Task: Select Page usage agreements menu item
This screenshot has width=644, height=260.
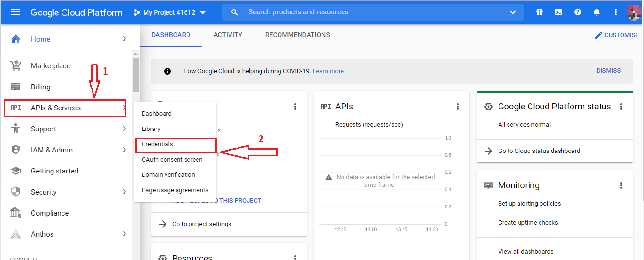Action: click(175, 190)
